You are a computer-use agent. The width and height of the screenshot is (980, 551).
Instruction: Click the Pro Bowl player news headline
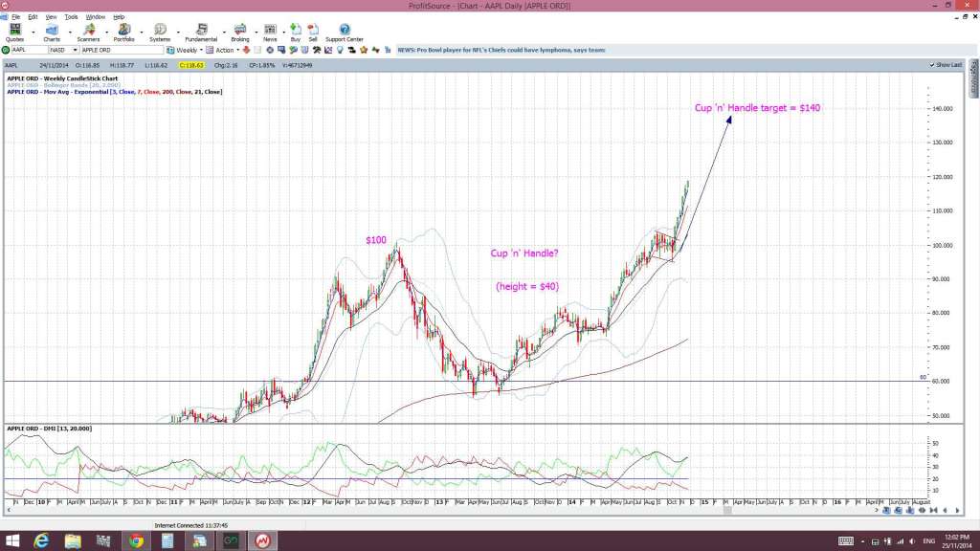tap(501, 50)
